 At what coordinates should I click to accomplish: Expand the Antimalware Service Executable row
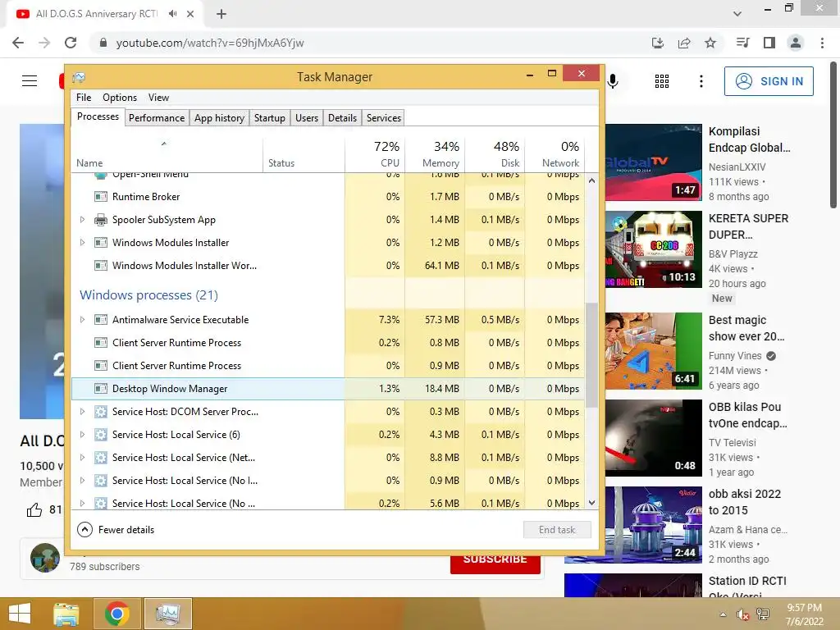[82, 320]
